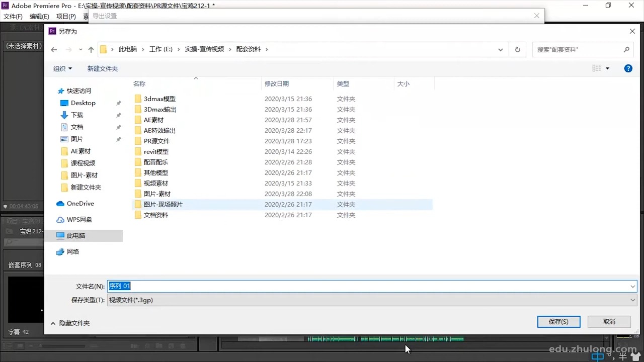Select the AE素材 folder in file list
The height and width of the screenshot is (362, 644).
pyautogui.click(x=153, y=120)
